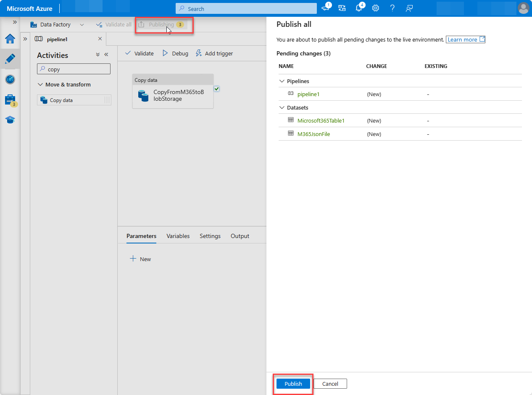Open the Learning center graduation cap icon
This screenshot has width=532, height=395.
10,120
